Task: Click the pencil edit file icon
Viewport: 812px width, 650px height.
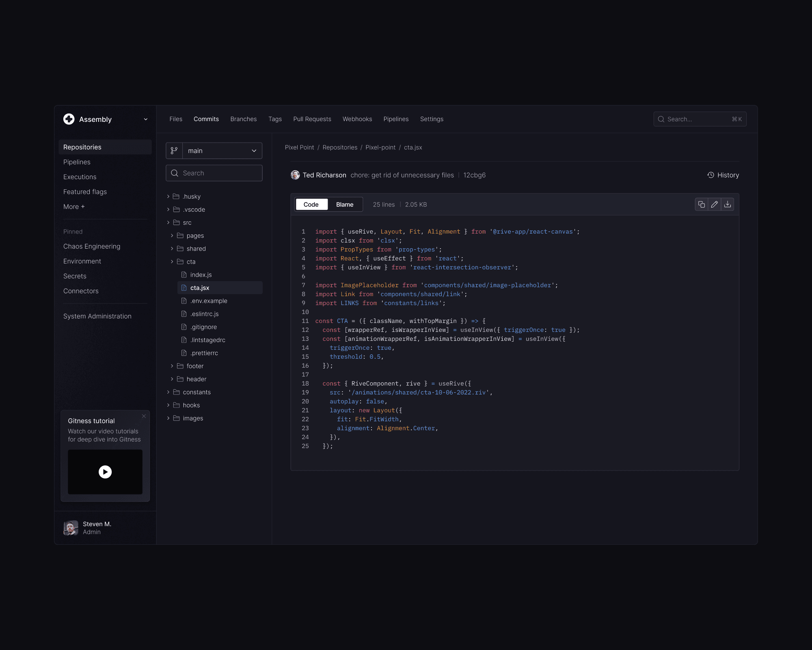Action: click(715, 204)
